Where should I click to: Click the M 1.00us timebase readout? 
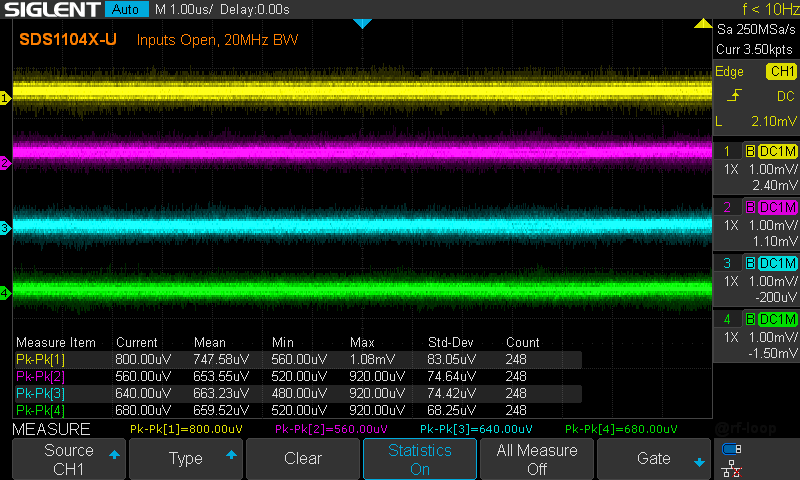click(x=184, y=10)
